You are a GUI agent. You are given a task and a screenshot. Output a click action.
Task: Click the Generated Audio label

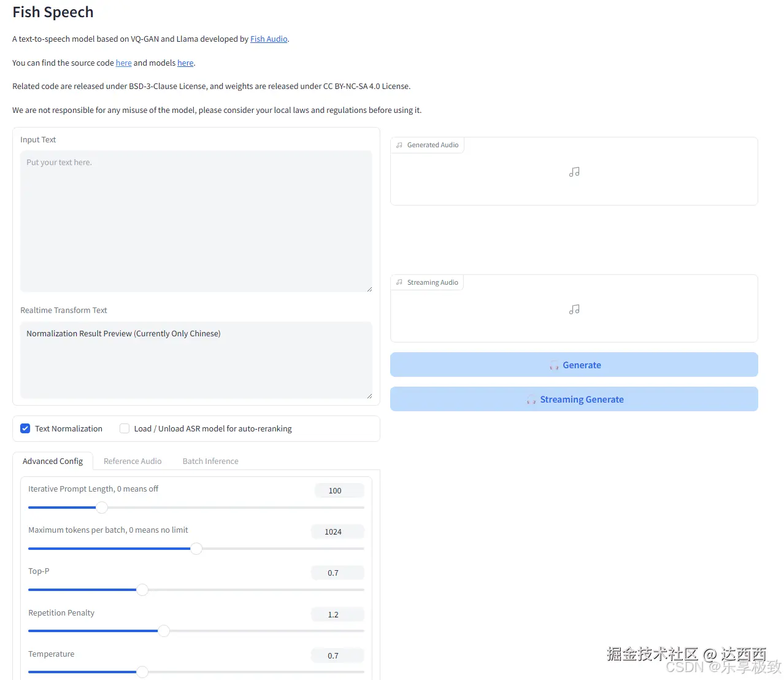point(433,145)
